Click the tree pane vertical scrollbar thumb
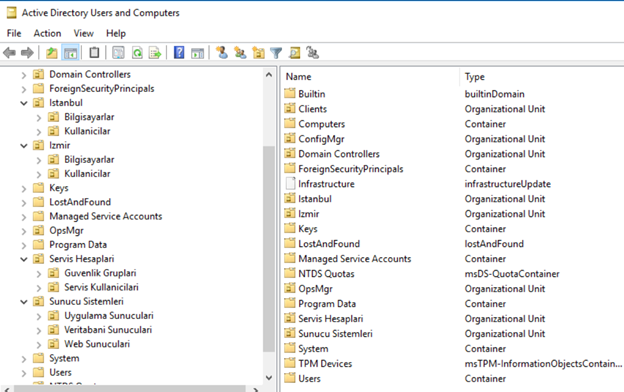Screen dimensions: 624x392 click(269, 249)
